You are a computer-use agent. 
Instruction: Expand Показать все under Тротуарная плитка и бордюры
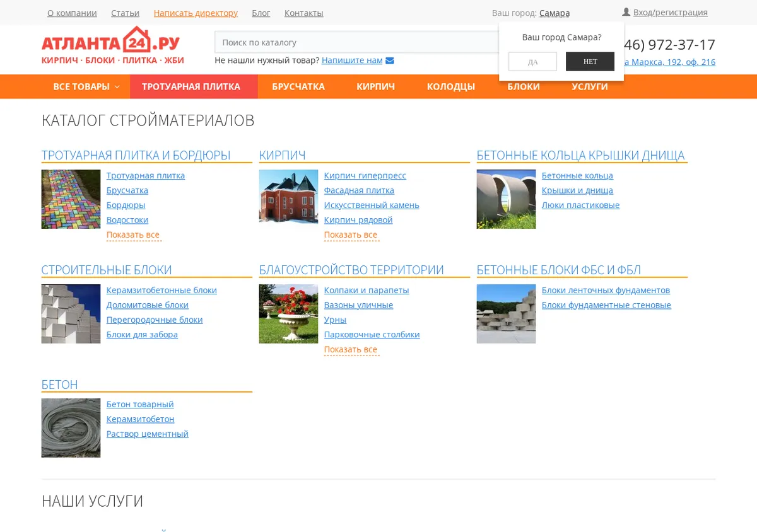click(133, 235)
